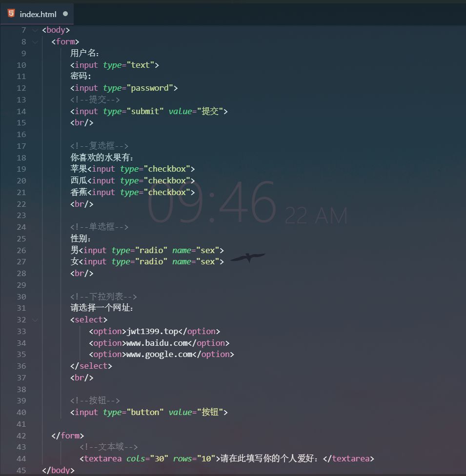Click line number 44 in the gutter
Image resolution: width=466 pixels, height=476 pixels.
[x=21, y=458]
